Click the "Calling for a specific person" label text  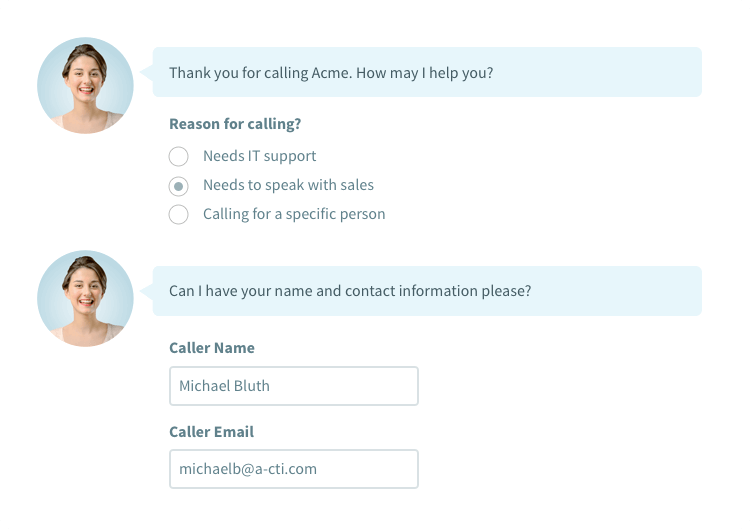pos(294,214)
